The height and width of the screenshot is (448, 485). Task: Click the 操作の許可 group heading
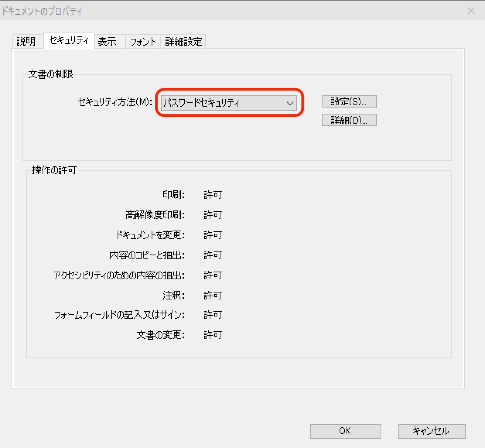[54, 170]
